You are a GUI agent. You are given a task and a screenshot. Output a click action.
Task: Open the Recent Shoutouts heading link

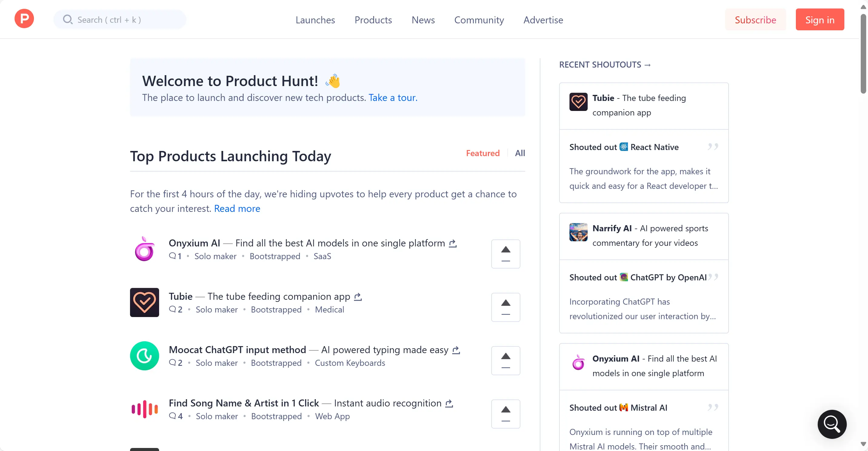tap(605, 64)
